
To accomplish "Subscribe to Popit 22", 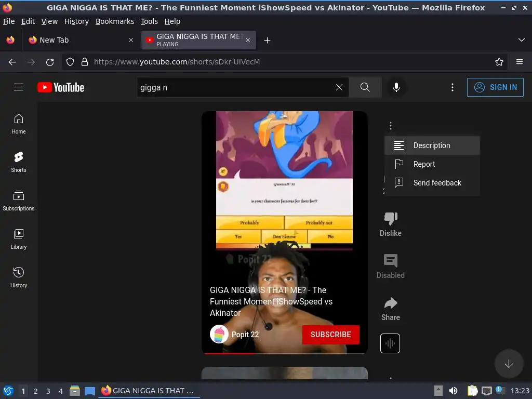I will coord(331,335).
